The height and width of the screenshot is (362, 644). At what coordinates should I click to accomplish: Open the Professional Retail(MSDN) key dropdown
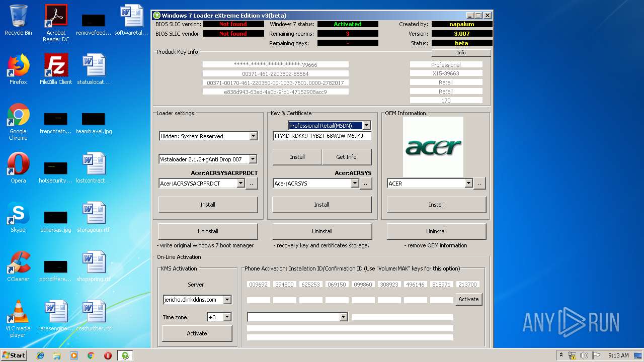tap(366, 125)
